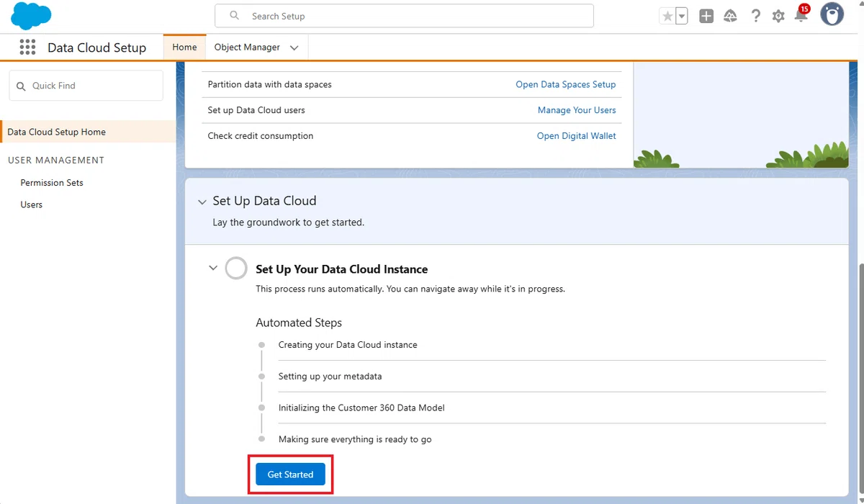
Task: Click the Open Digital Wallet link
Action: click(x=577, y=136)
